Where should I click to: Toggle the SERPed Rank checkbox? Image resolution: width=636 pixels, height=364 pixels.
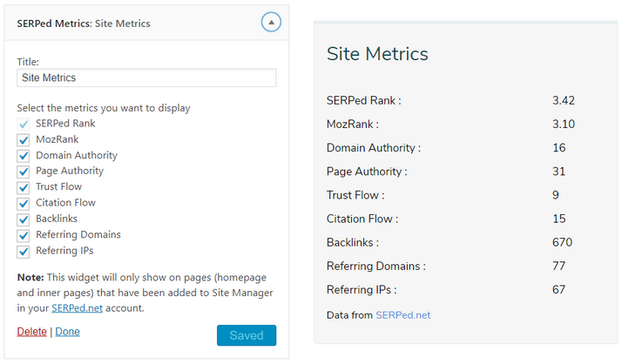click(x=24, y=124)
